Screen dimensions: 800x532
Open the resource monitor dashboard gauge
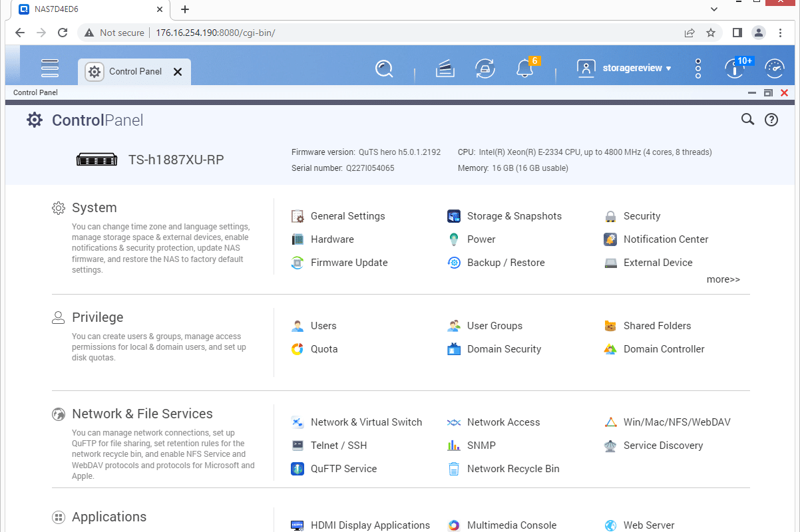(x=775, y=68)
